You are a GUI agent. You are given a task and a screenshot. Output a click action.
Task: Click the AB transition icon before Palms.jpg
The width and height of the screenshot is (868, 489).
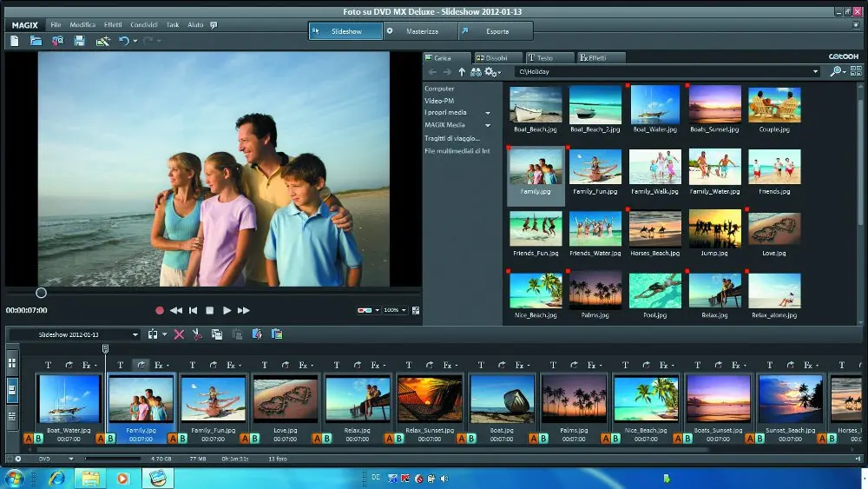[538, 439]
